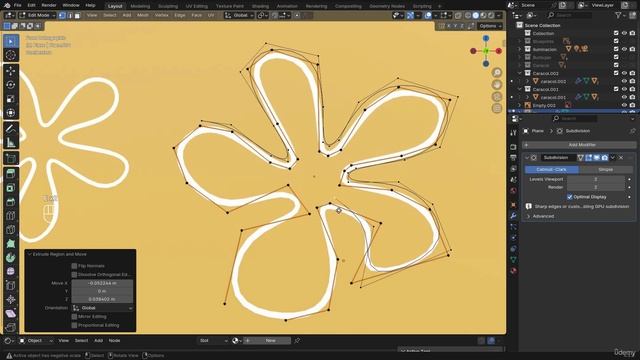Select the Move tool in the left toolbar
Screen dimensions: 640x360
tap(11, 71)
